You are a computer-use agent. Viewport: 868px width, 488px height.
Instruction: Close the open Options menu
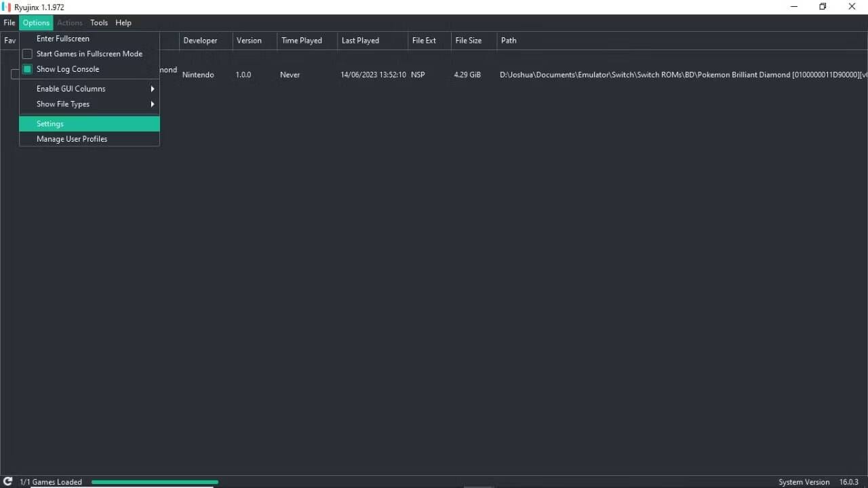36,22
